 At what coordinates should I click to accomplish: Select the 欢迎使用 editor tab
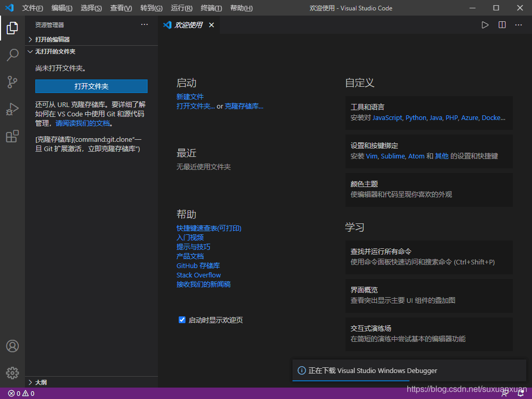[189, 25]
